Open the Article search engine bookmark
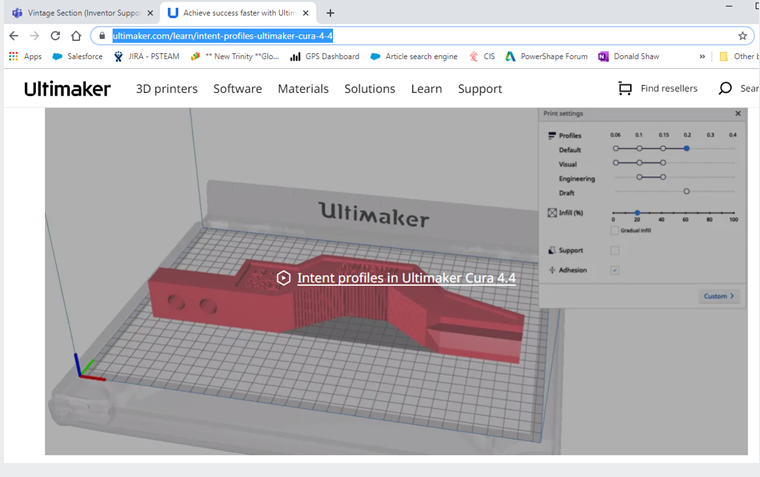The height and width of the screenshot is (477, 760). coord(414,56)
